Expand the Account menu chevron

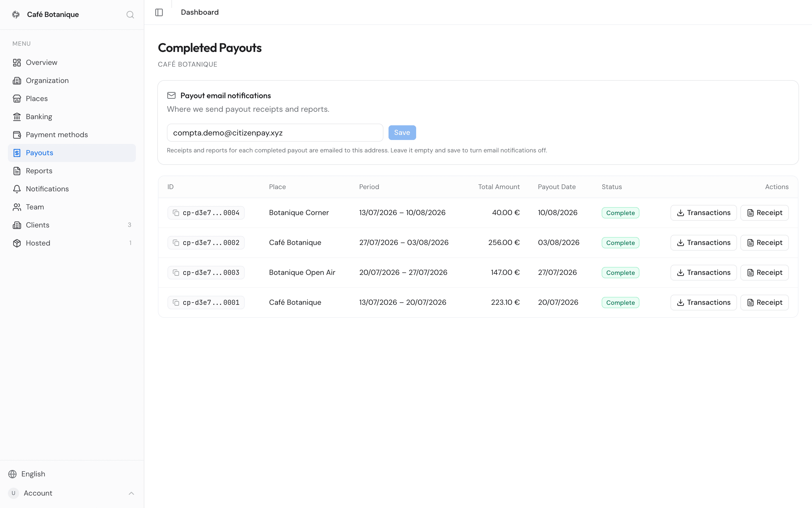(x=131, y=493)
